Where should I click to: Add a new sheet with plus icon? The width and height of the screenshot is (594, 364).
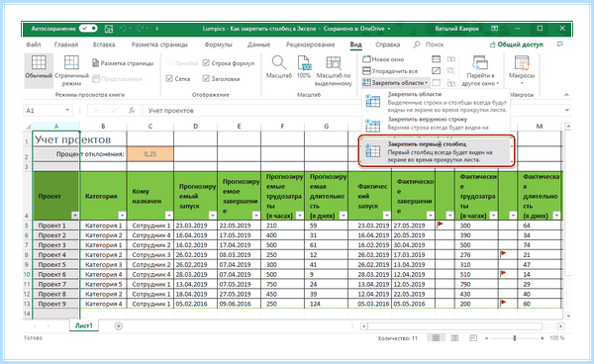click(x=119, y=325)
